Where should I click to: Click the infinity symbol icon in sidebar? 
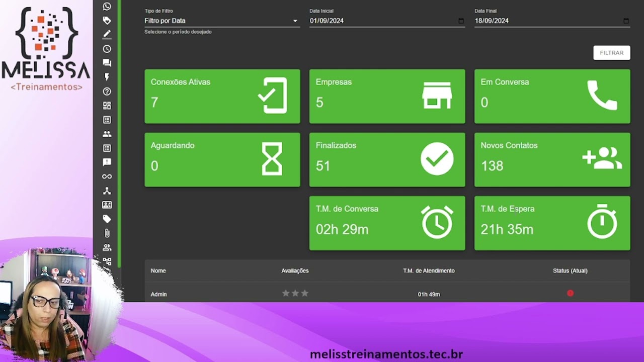[107, 176]
